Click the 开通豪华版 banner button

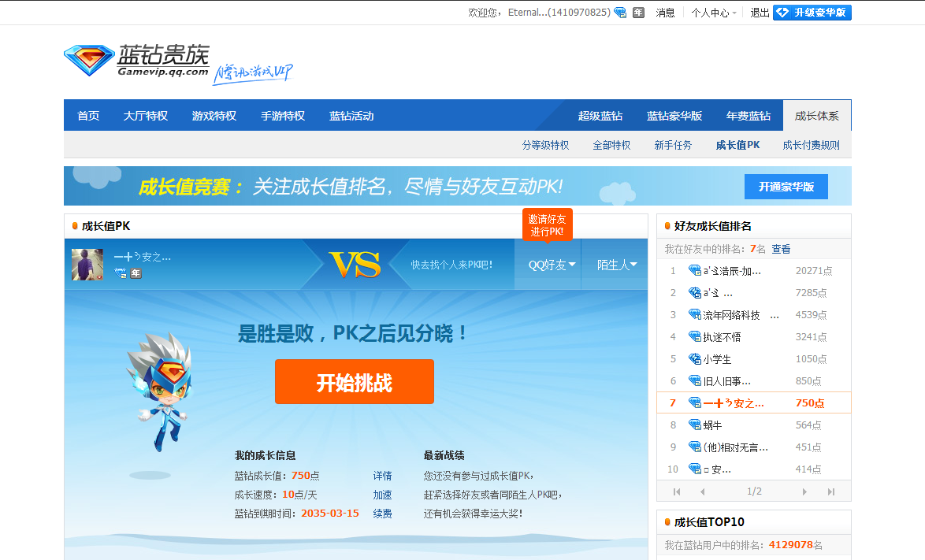click(786, 187)
